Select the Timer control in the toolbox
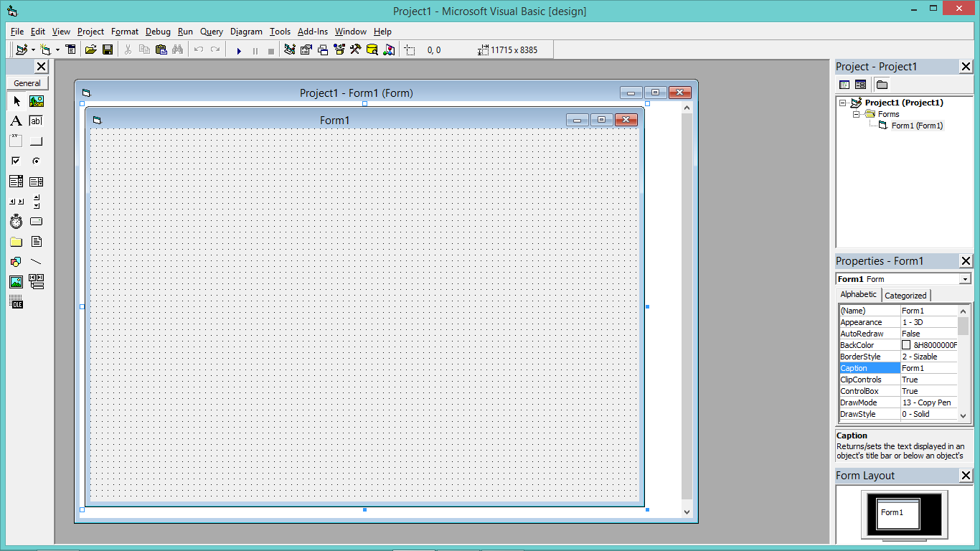 [16, 221]
